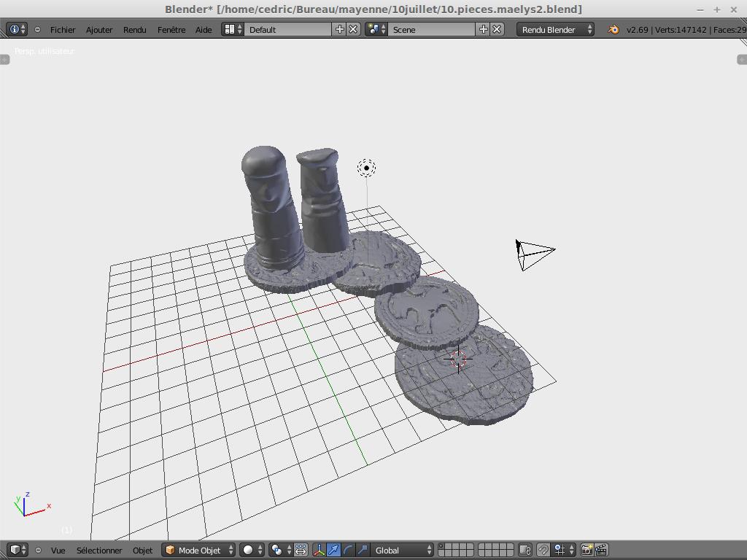Toggle the 3D manipulator axes widget
Viewport: 747px width, 560px height.
point(319,550)
